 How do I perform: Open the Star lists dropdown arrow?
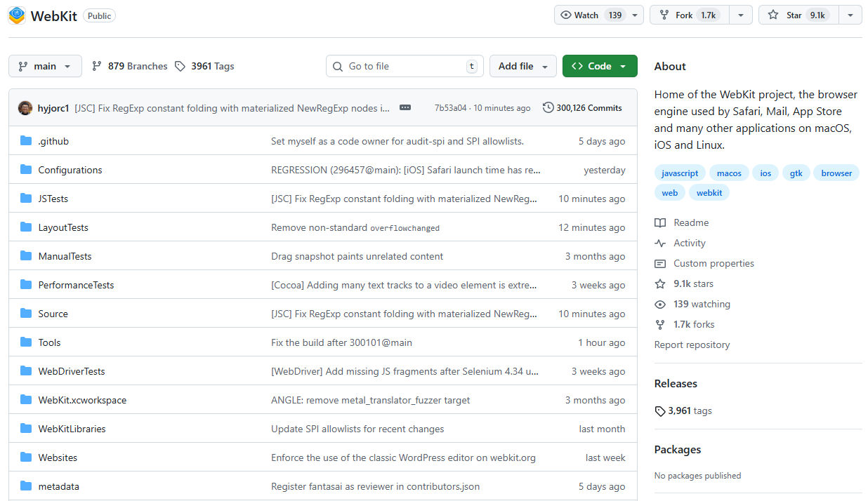(850, 15)
